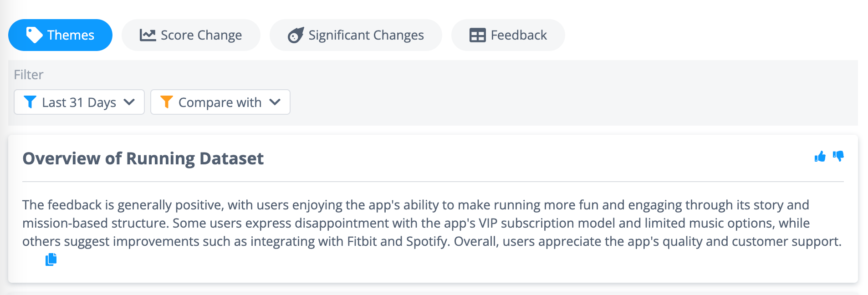Click the line chart icon on Score Change
This screenshot has height=295, width=868.
point(148,35)
